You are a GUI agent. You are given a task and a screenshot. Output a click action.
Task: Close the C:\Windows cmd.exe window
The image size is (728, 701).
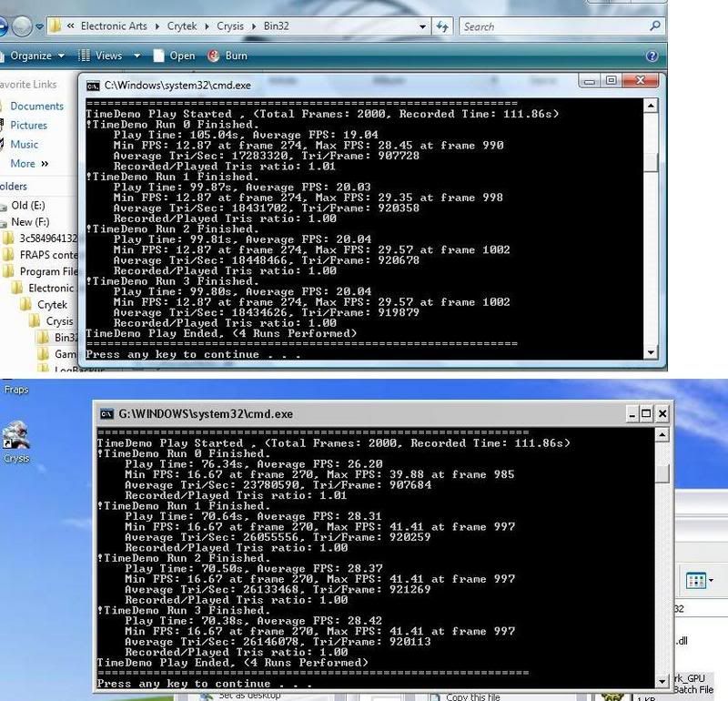click(641, 81)
